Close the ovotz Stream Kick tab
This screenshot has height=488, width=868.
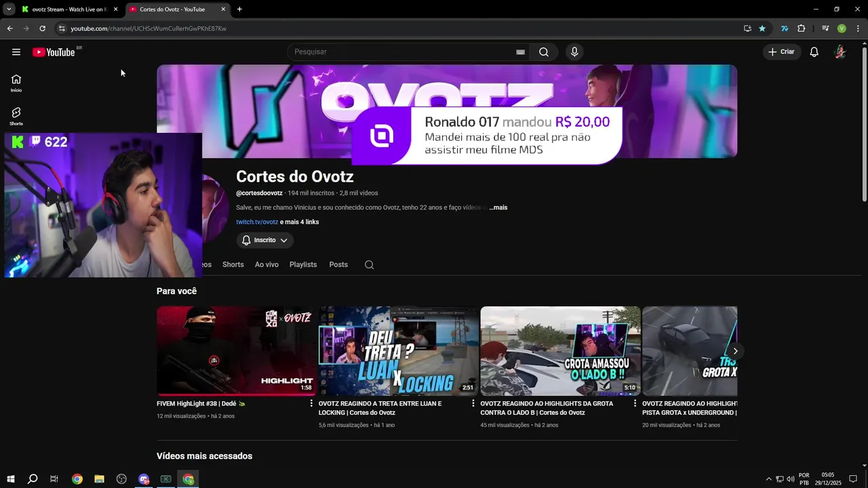(115, 9)
